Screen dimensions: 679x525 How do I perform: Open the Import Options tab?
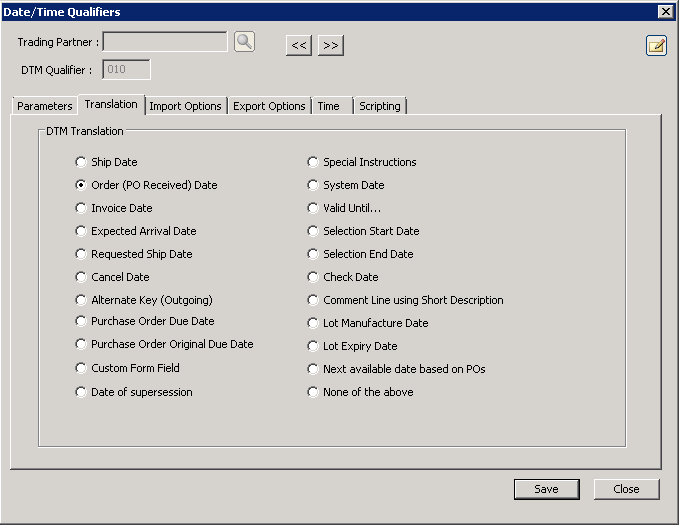click(185, 106)
